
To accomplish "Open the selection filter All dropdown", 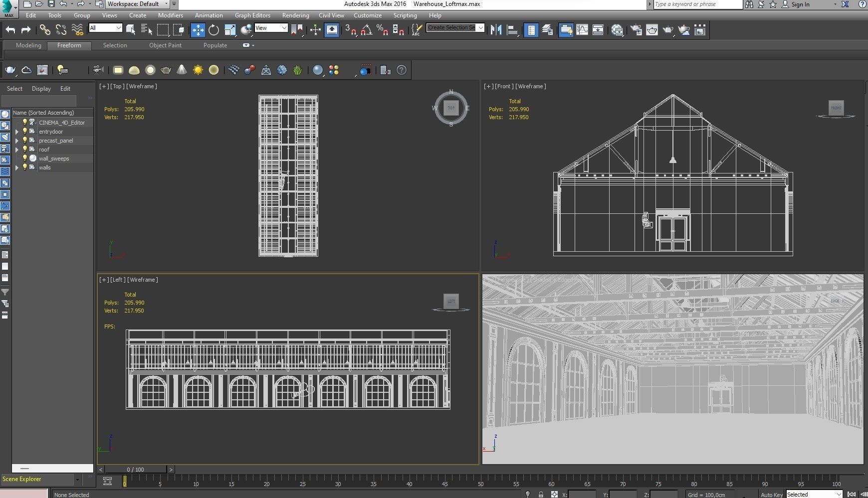I will [105, 28].
